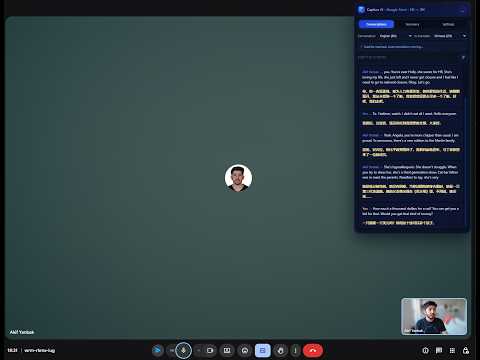
Task: Toggle the camera button in Meet toolbar
Action: click(x=210, y=350)
